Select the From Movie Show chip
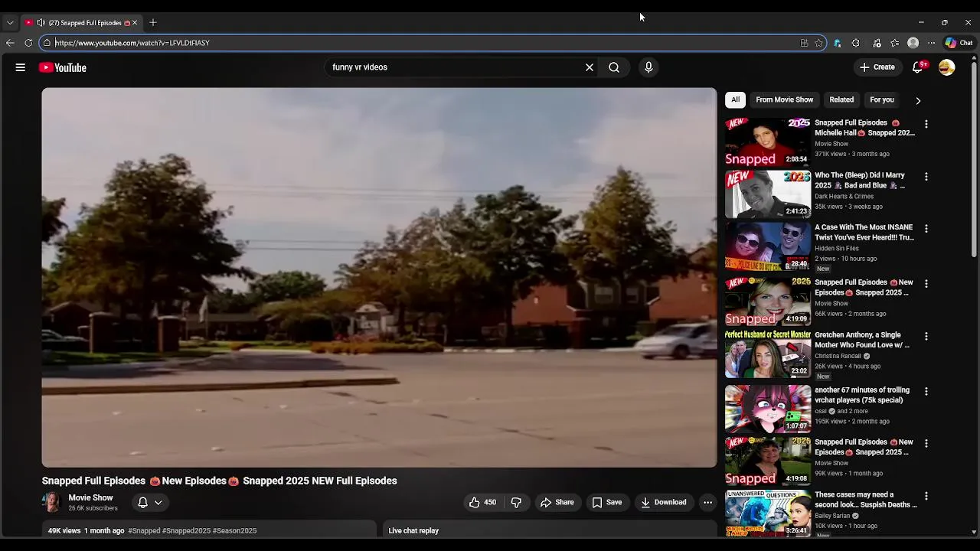980x551 pixels. point(785,99)
